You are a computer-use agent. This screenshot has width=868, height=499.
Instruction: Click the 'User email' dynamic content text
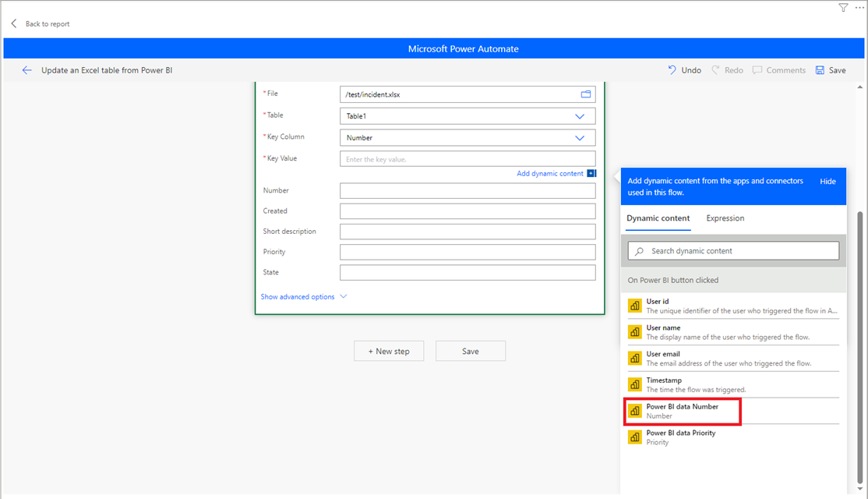(x=662, y=354)
